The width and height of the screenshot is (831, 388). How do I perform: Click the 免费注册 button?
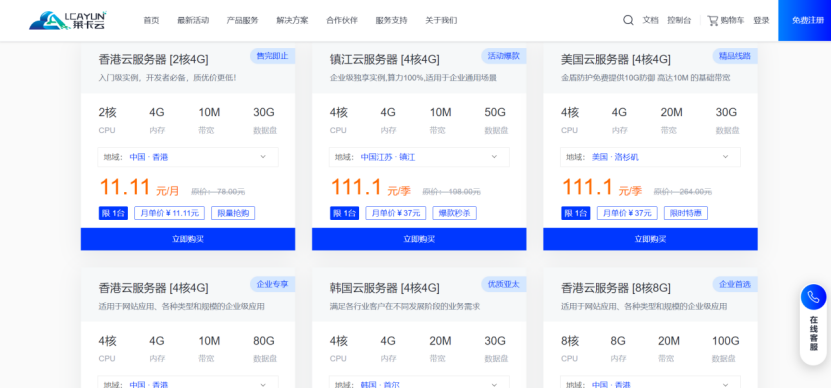tap(805, 20)
